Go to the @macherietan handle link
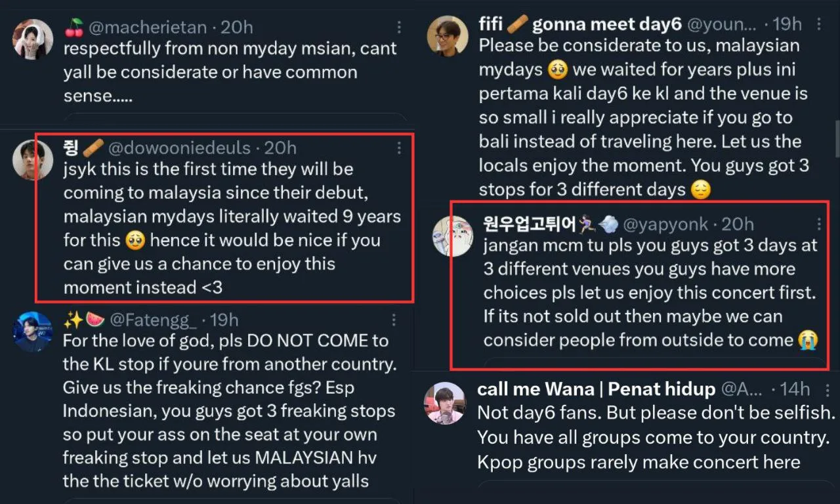The image size is (840, 504). pos(147,28)
